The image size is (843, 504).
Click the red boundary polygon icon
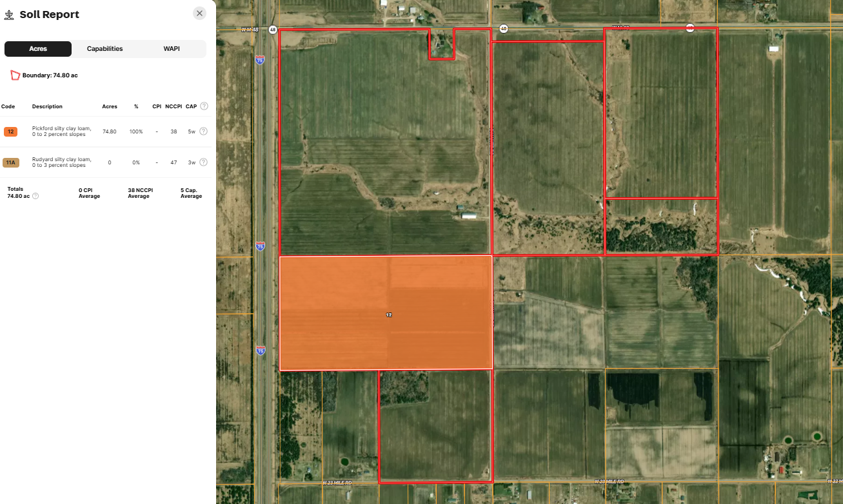click(15, 75)
